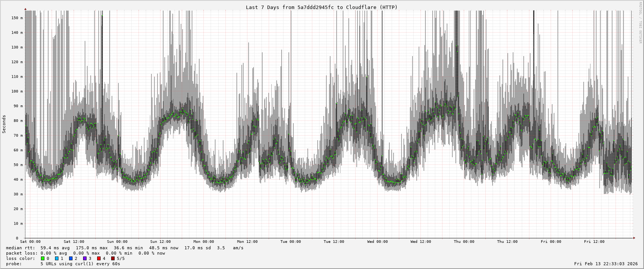The height and width of the screenshot is (269, 644).
Task: Click the 'Thu 12:00' time axis label
Action: pos(507,242)
